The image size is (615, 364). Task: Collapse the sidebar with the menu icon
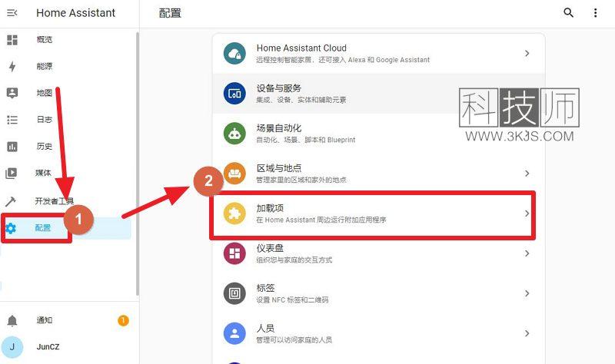pos(12,13)
